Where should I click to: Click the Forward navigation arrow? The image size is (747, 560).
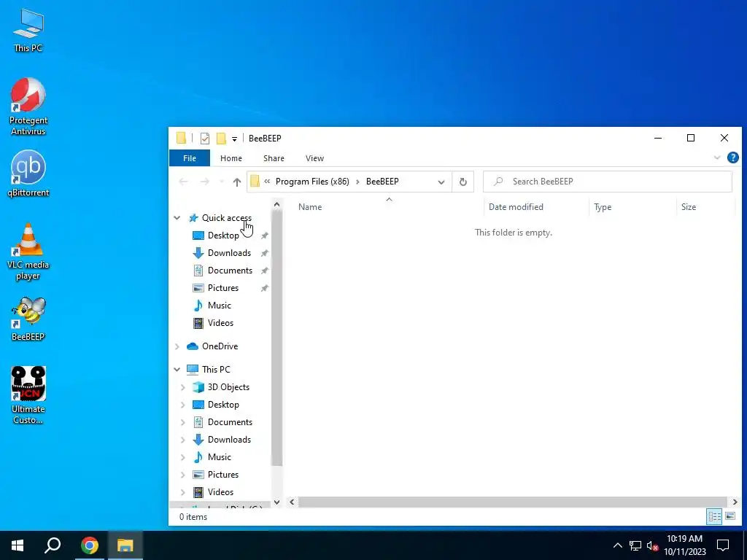205,182
